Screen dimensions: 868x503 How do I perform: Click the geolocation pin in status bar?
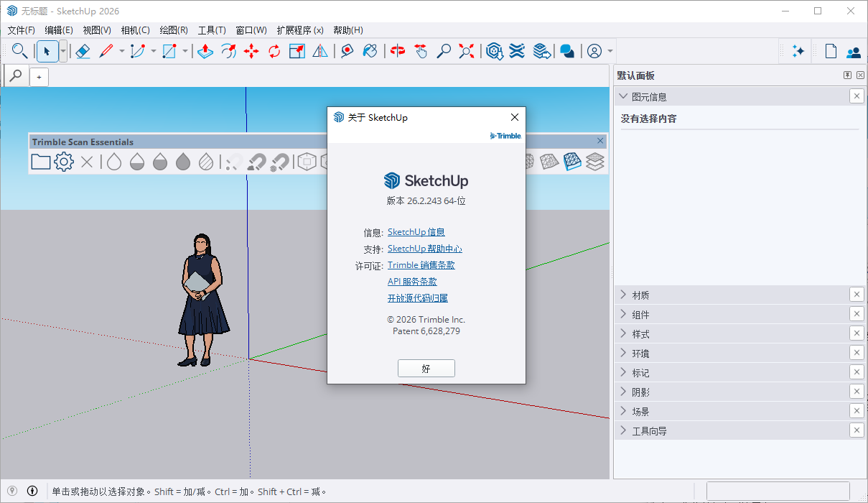(x=12, y=491)
